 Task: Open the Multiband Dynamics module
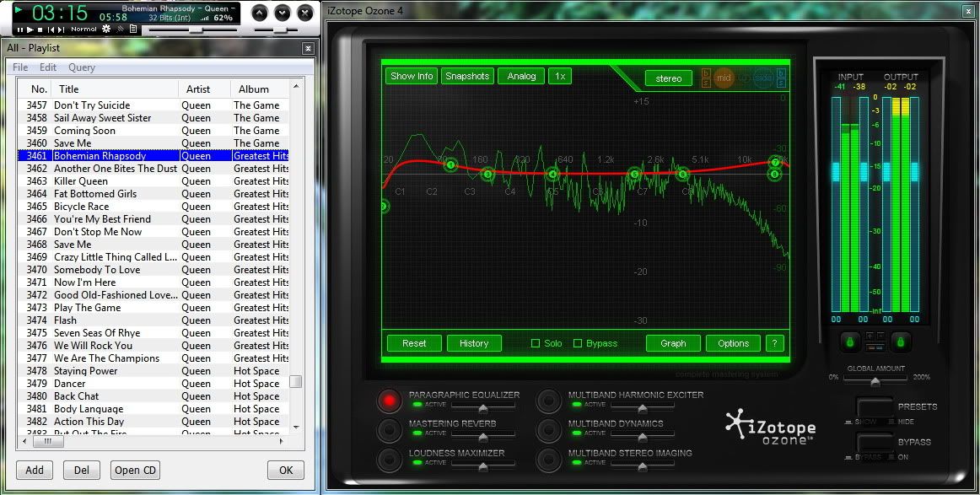[x=548, y=430]
